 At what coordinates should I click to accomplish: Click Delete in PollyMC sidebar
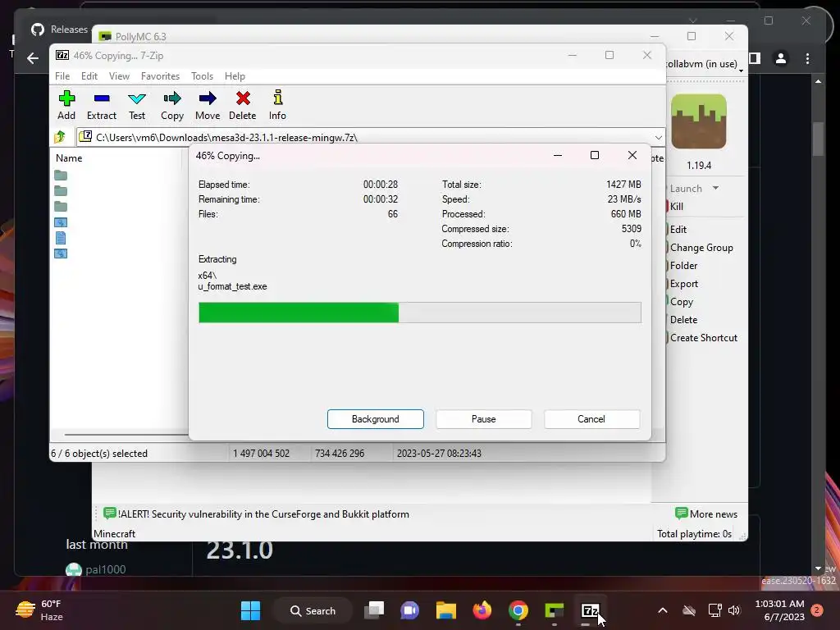coord(683,320)
